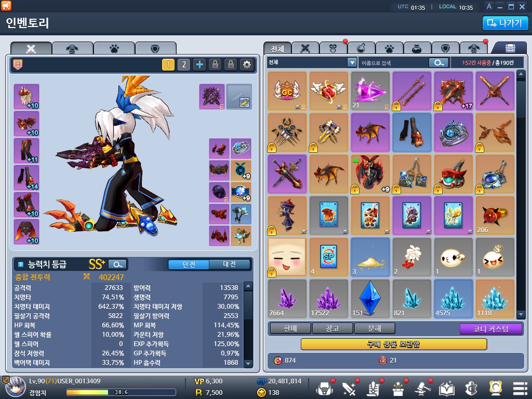Switch to equipment preset 2
532x399 pixels.
(x=184, y=64)
